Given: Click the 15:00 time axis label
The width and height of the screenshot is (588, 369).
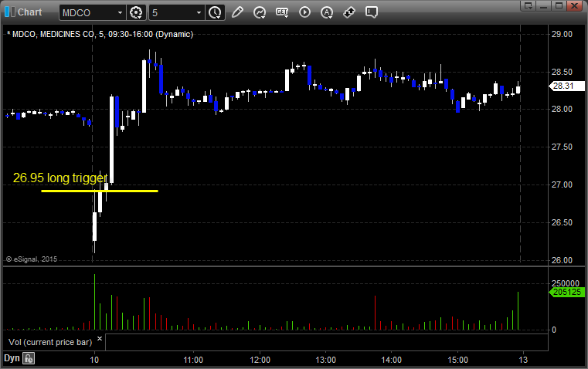Looking at the screenshot, I should (x=458, y=360).
